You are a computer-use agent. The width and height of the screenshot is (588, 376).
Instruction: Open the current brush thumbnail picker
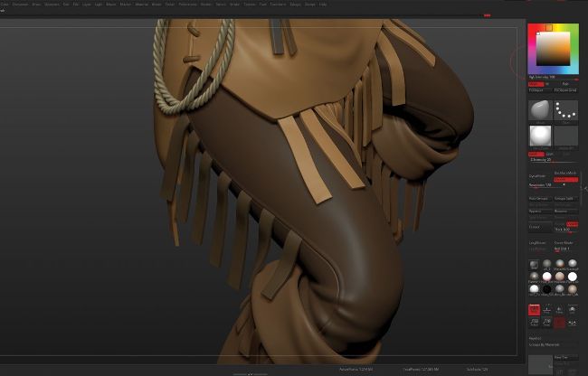(540, 110)
